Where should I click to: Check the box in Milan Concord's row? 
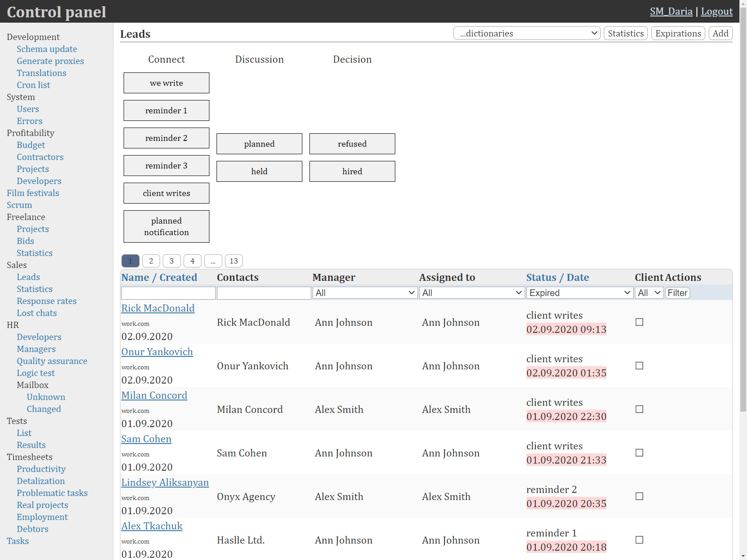[639, 409]
